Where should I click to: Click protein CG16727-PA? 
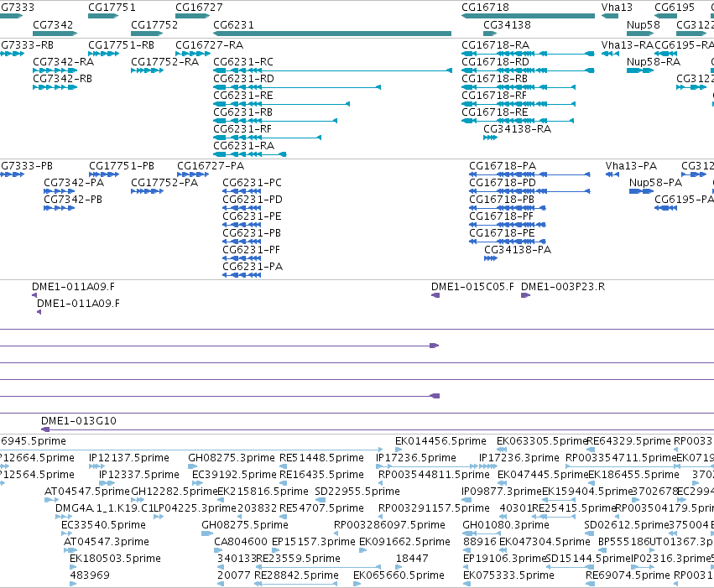[x=211, y=166]
